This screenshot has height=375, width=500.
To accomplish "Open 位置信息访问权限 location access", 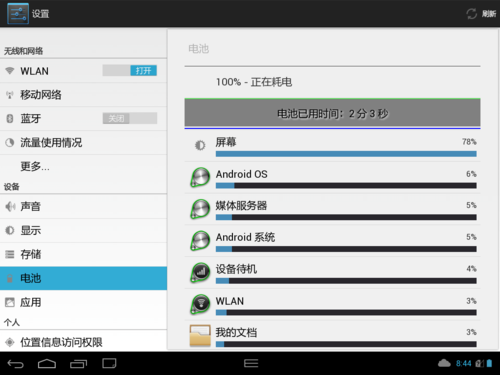I will pyautogui.click(x=83, y=342).
